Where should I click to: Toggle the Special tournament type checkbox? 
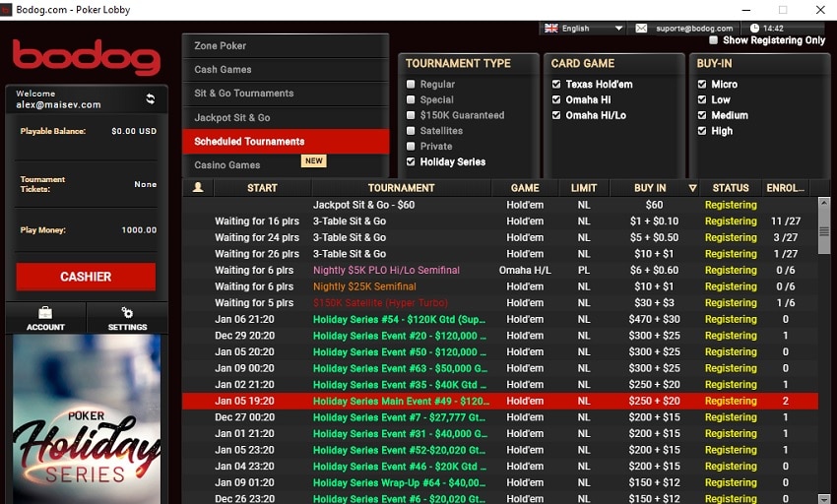point(411,99)
